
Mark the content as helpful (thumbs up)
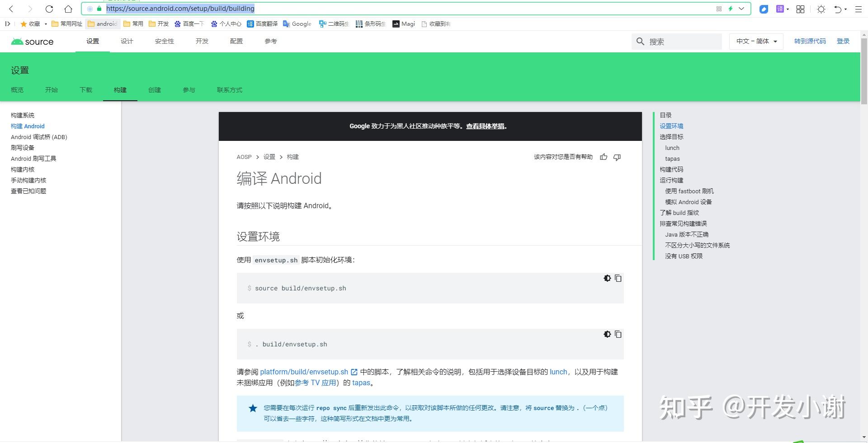604,157
